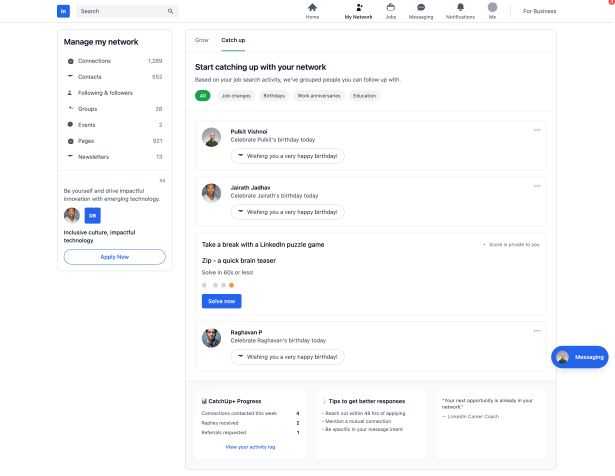This screenshot has width=615, height=476.
Task: Open the Events link
Action: tap(87, 125)
